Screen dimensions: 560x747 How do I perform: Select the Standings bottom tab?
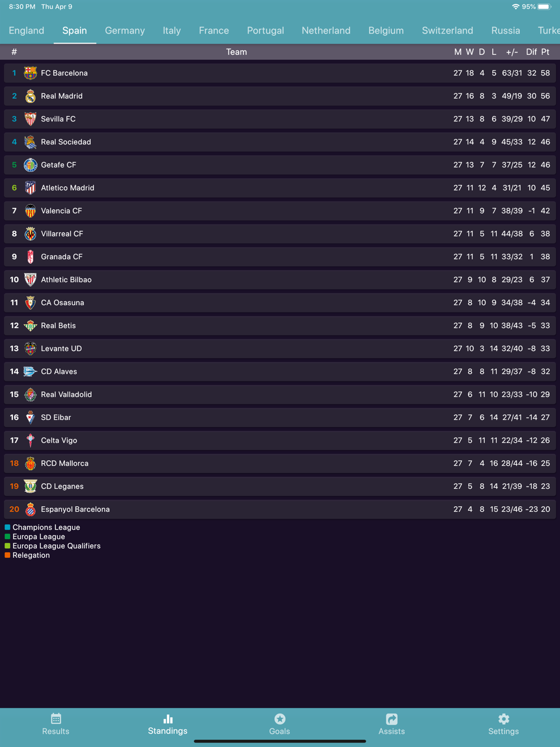167,725
